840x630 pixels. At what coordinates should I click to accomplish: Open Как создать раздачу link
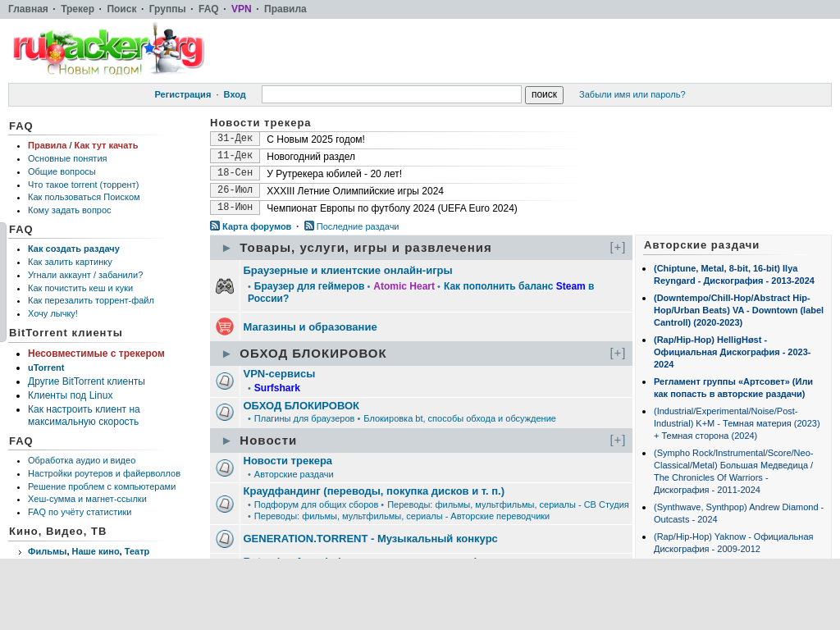[x=73, y=249]
